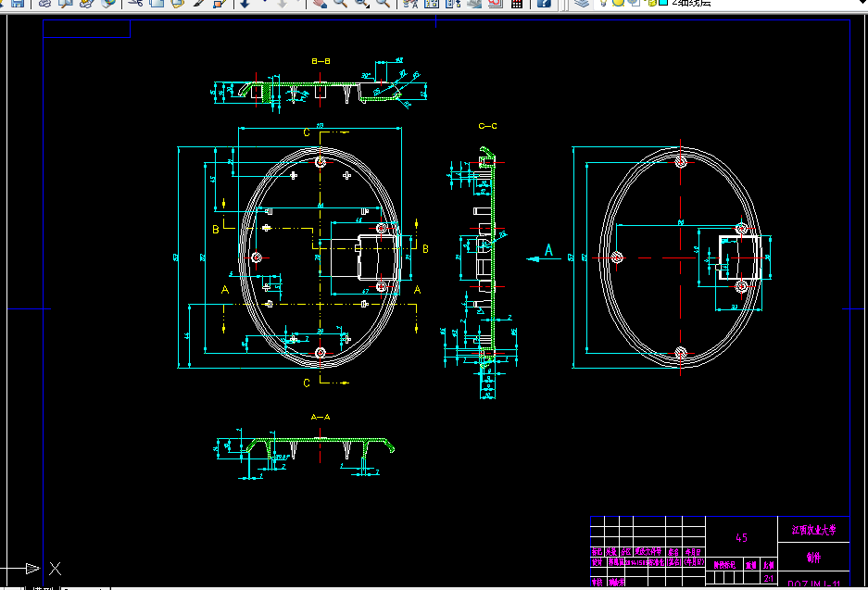
Task: Open the DesignCenter icon
Action: tap(432, 3)
